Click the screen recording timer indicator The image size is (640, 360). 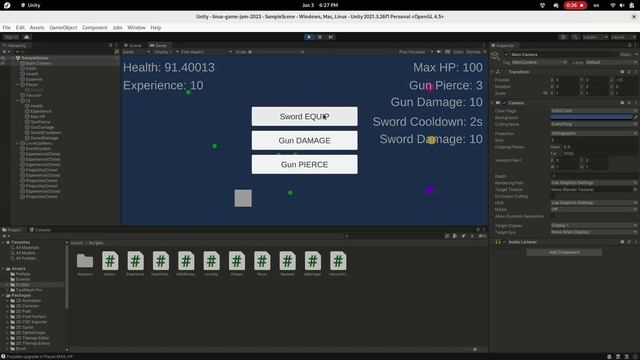(x=575, y=5)
